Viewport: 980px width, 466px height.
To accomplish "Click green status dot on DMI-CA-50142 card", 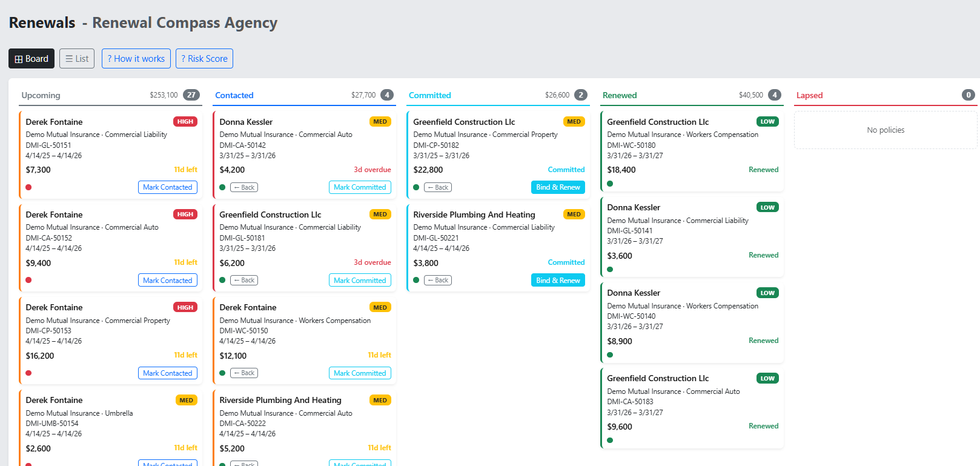I will tap(222, 187).
